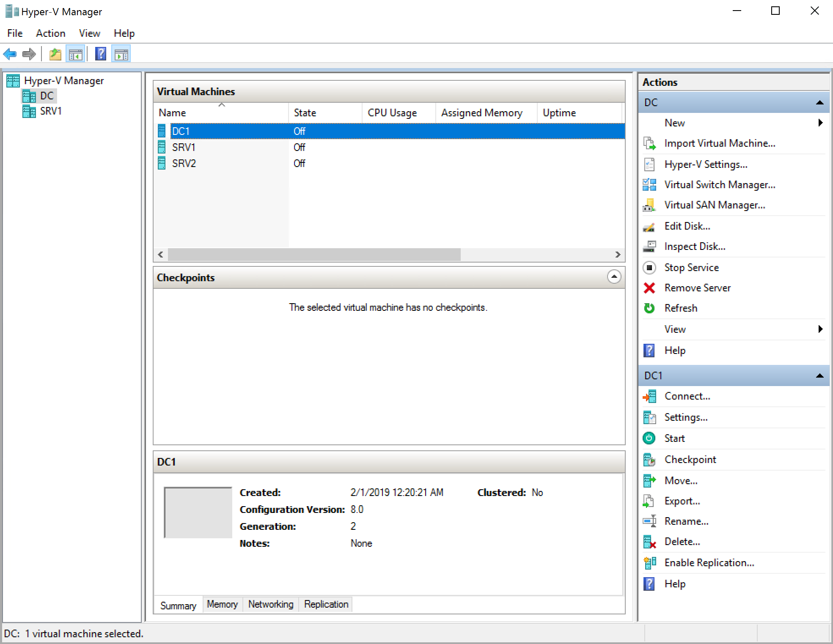
Task: Click the Stop Service icon
Action: [x=649, y=268]
